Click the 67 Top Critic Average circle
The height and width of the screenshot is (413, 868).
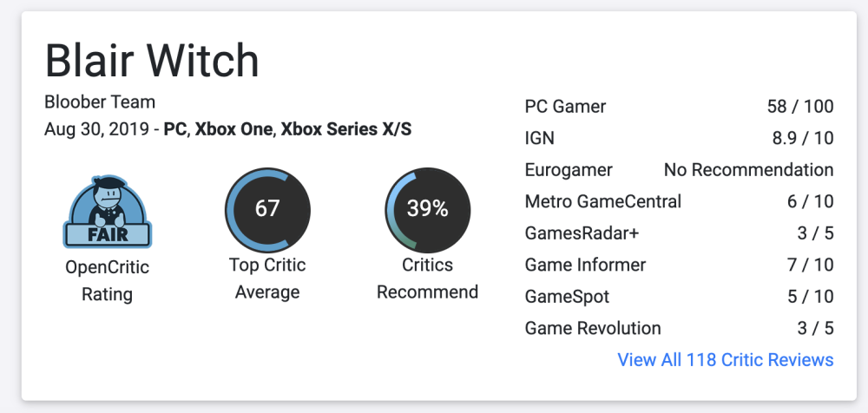pos(266,210)
